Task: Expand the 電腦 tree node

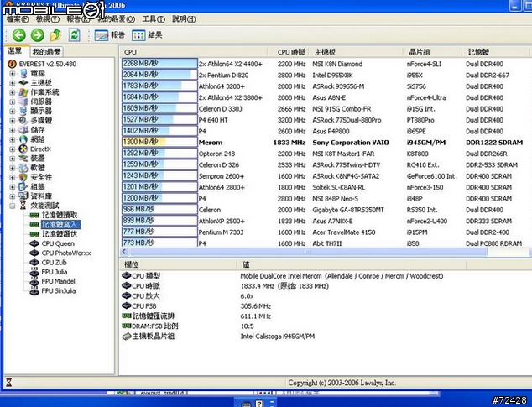Action: click(x=13, y=73)
